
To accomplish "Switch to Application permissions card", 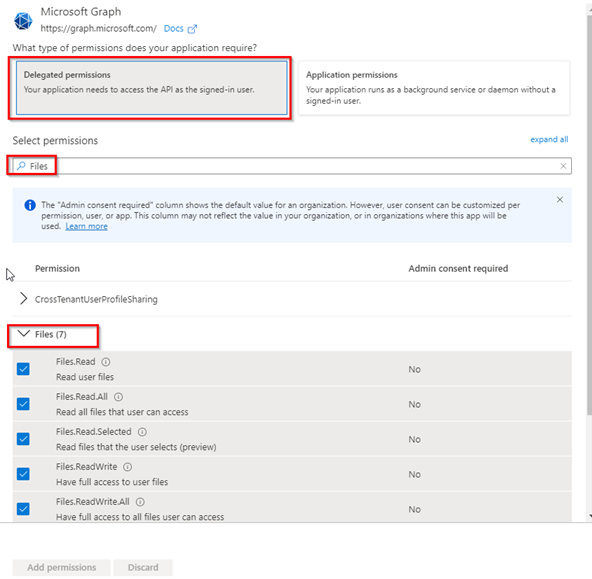I will pyautogui.click(x=434, y=88).
